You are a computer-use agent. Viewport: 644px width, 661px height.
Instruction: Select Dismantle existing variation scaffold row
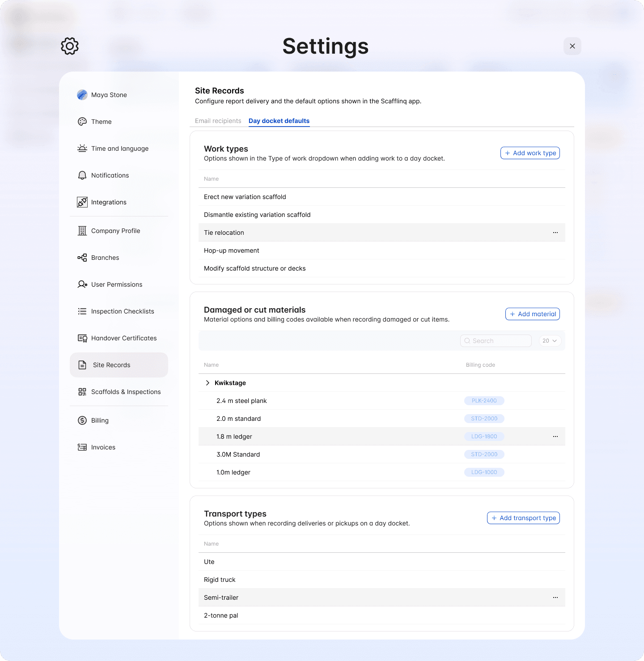coord(382,215)
